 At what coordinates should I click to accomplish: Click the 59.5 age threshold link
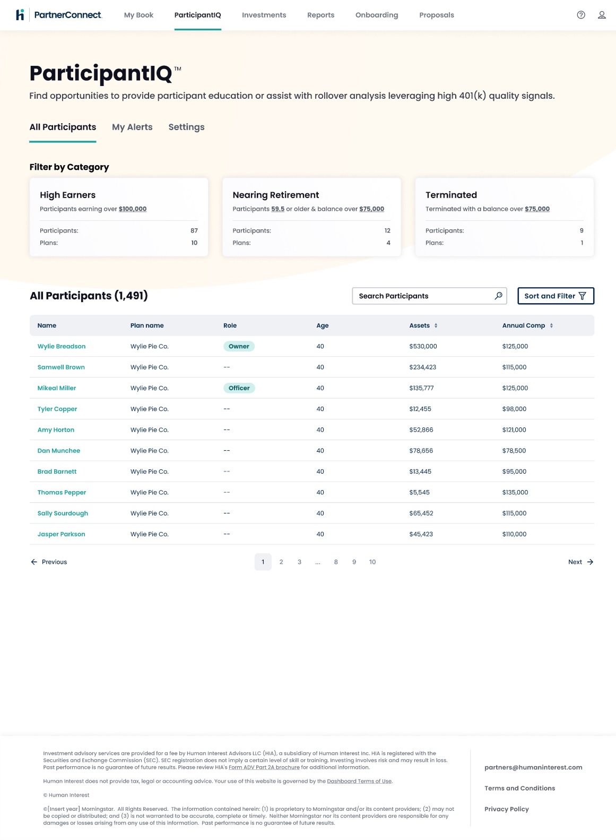click(277, 209)
